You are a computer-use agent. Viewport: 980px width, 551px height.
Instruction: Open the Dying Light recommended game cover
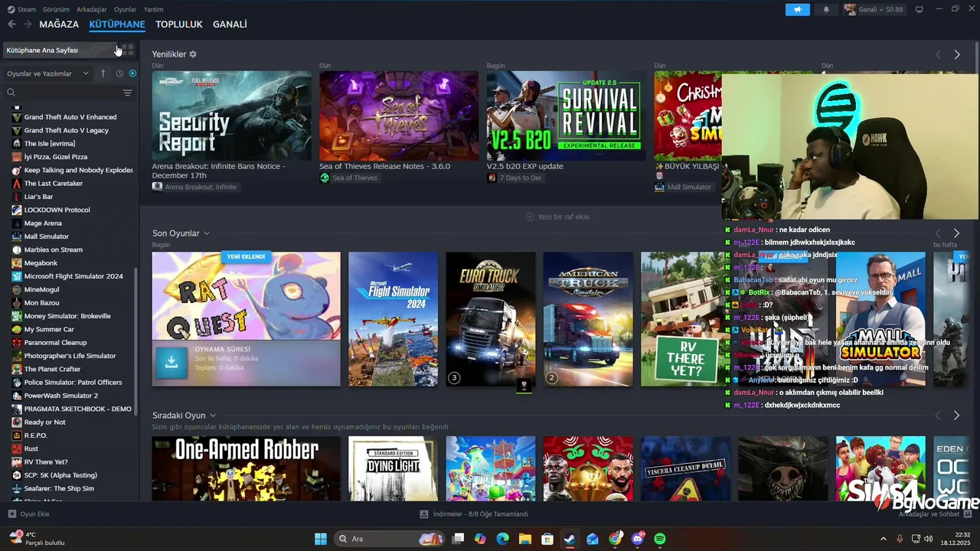pyautogui.click(x=393, y=468)
